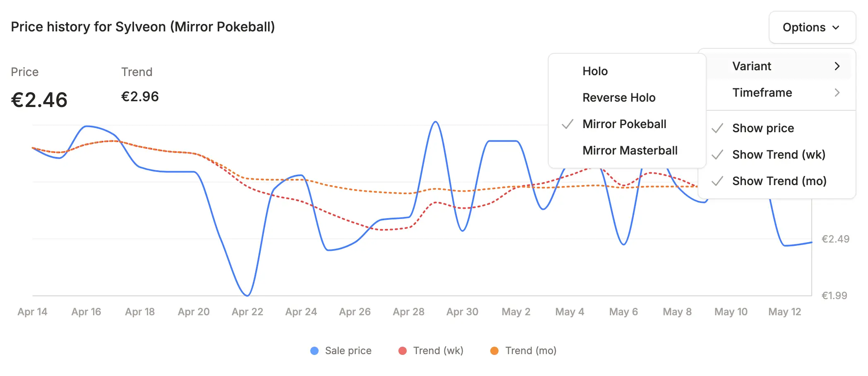The image size is (868, 376).
Task: Disable Show Trend (mo) option
Action: pyautogui.click(x=779, y=181)
